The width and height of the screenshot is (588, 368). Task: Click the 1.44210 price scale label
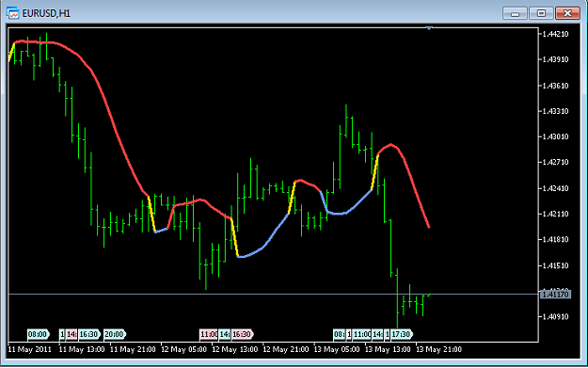pos(555,34)
